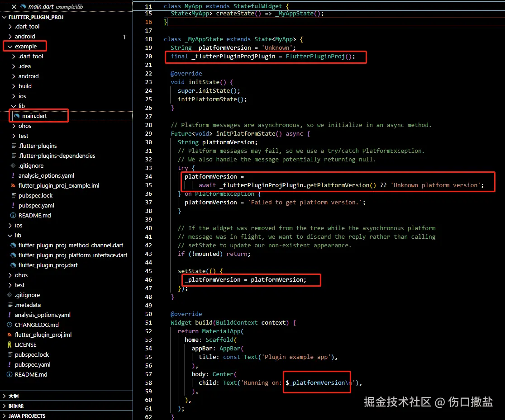Click the android folder change badge 1
This screenshot has width=505, height=420.
point(124,37)
